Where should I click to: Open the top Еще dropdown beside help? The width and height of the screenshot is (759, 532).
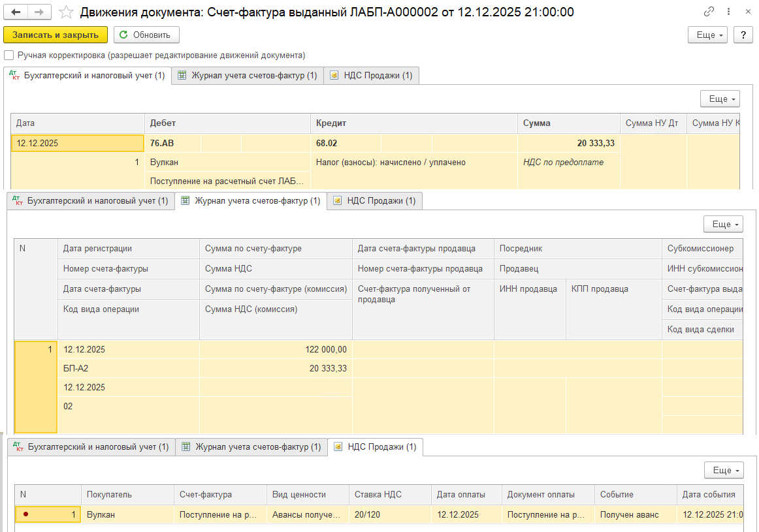(x=707, y=35)
